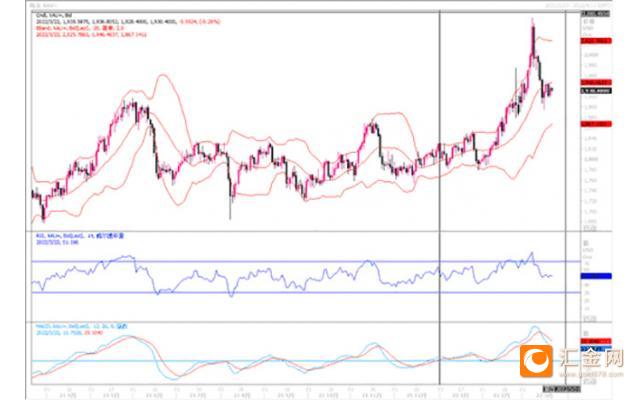Click the black current price label on price axis

(596, 91)
